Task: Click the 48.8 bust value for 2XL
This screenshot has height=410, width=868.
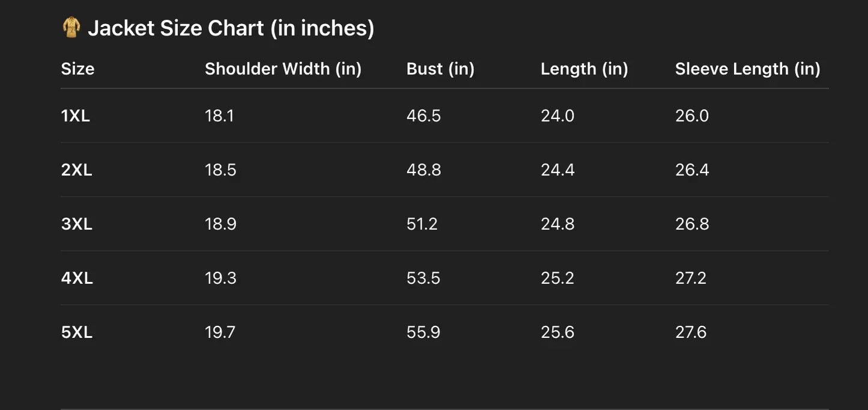Action: click(423, 170)
